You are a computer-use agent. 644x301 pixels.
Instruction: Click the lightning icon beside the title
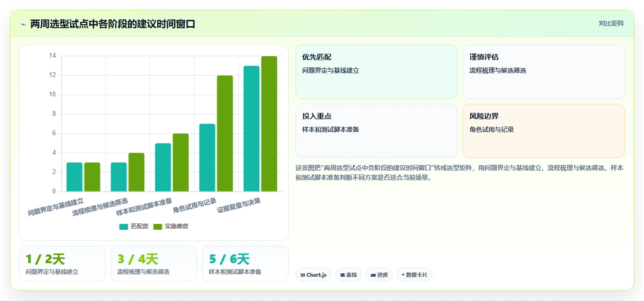tap(23, 24)
